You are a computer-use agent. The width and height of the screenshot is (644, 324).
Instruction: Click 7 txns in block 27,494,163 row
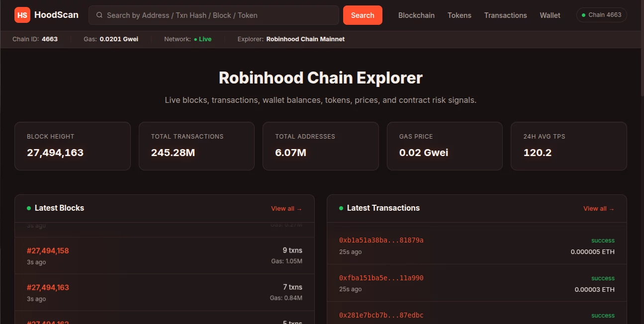292,287
